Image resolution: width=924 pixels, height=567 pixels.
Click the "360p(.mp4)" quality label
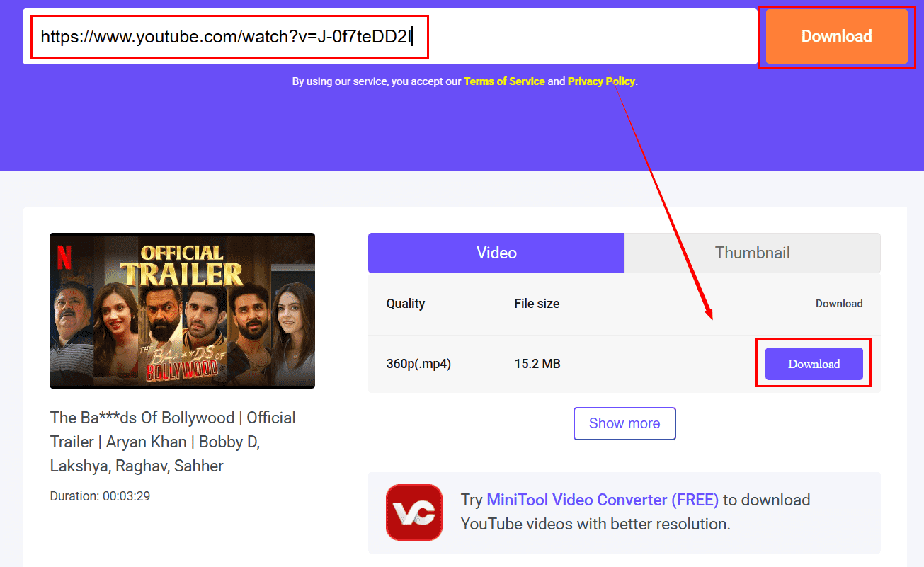pyautogui.click(x=418, y=364)
